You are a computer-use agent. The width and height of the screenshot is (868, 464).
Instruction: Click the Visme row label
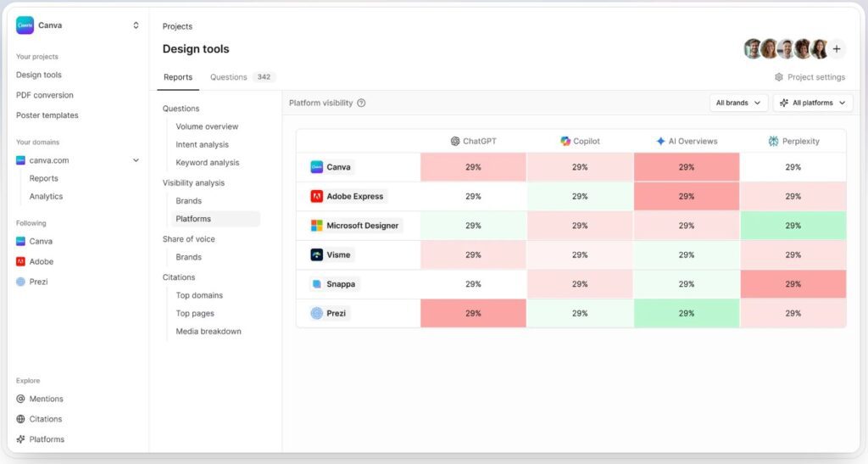click(338, 254)
